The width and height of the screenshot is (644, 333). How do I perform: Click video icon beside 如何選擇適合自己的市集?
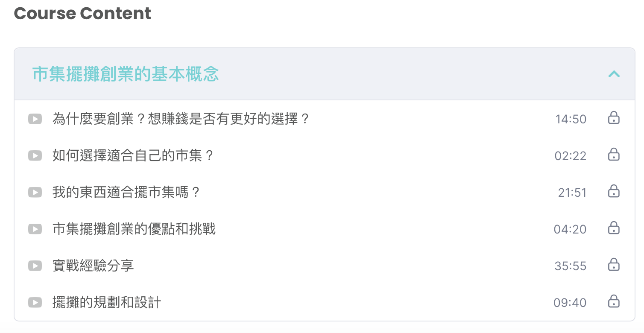35,156
